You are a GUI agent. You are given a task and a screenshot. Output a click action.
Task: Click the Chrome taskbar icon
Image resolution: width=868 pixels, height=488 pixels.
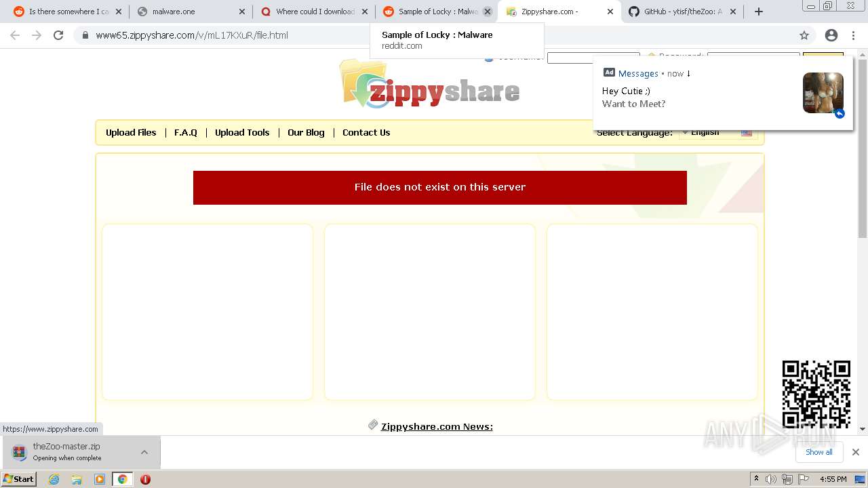122,479
